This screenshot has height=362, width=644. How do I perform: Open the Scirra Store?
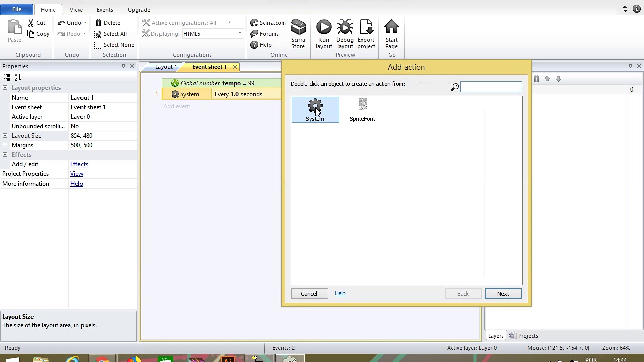(x=298, y=34)
